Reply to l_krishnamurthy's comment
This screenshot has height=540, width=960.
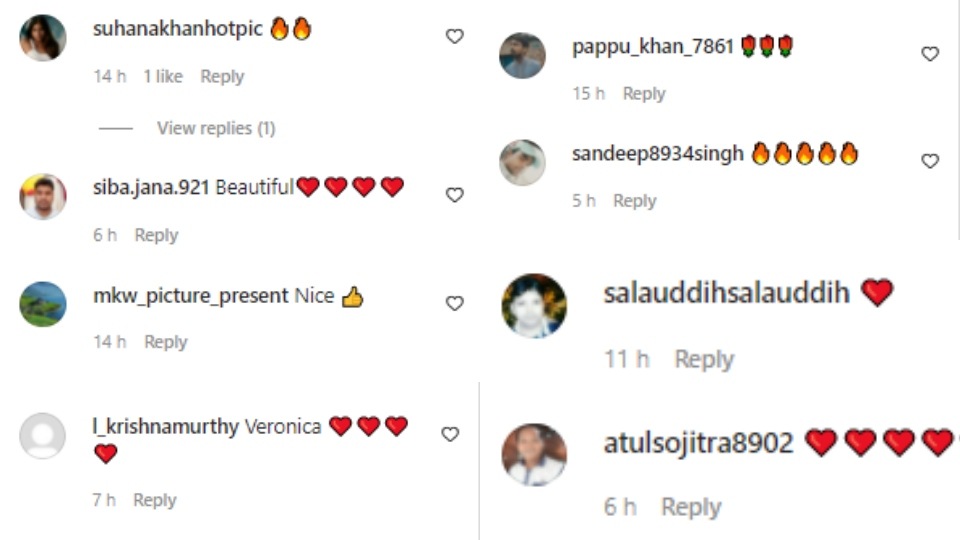(x=155, y=500)
